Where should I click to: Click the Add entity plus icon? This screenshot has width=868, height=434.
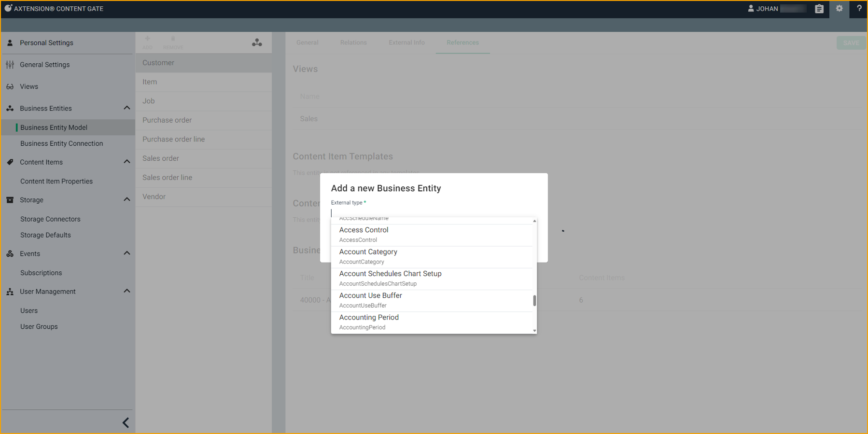(x=148, y=39)
